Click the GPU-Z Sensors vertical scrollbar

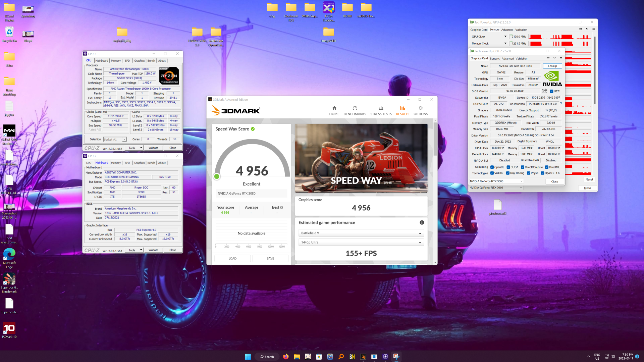595,70
